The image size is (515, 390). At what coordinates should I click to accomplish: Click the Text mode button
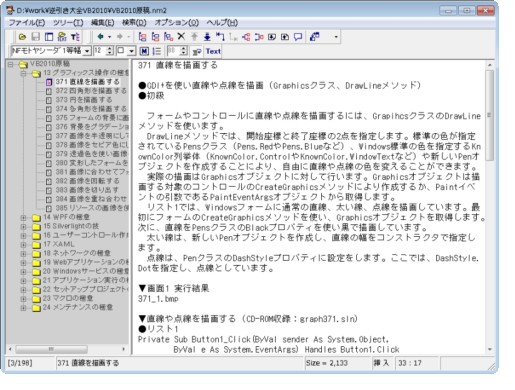213,51
